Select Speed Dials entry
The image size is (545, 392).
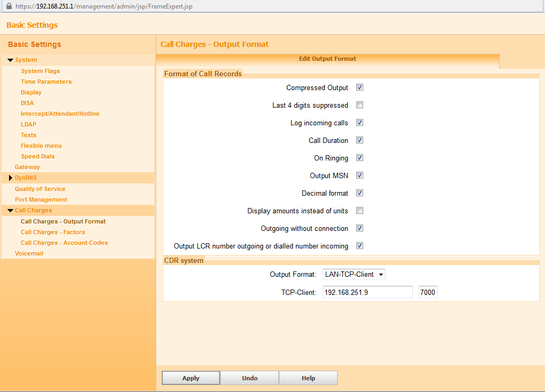37,156
